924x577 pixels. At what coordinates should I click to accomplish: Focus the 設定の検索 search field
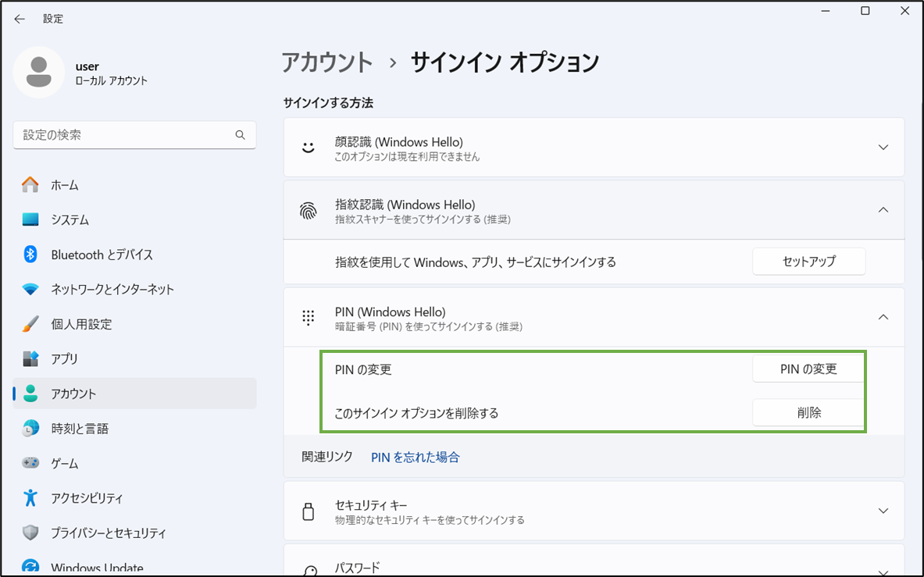(x=134, y=135)
